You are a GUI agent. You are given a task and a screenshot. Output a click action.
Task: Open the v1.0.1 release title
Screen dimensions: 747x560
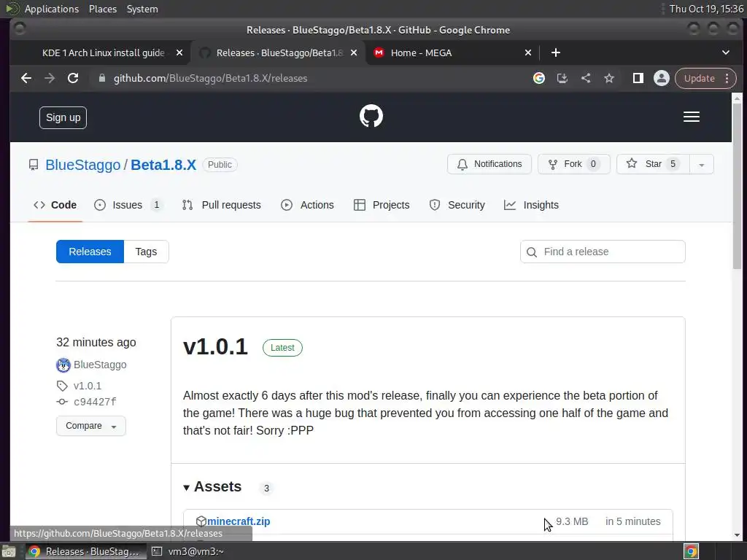coord(215,346)
